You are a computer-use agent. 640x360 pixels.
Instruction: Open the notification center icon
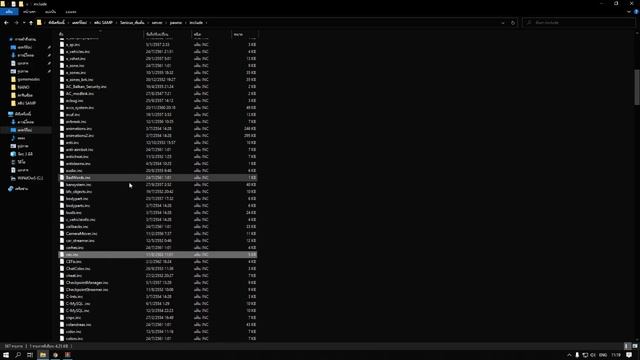click(629, 355)
